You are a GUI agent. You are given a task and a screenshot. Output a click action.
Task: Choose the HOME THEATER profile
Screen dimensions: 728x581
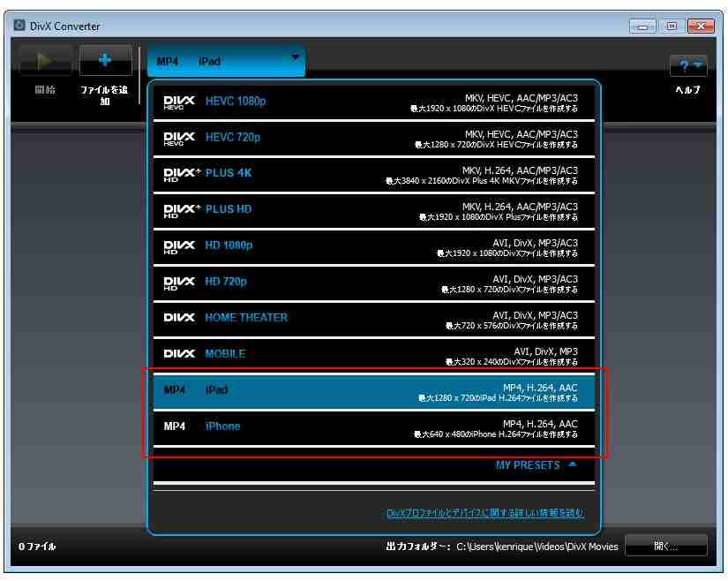coord(374,320)
